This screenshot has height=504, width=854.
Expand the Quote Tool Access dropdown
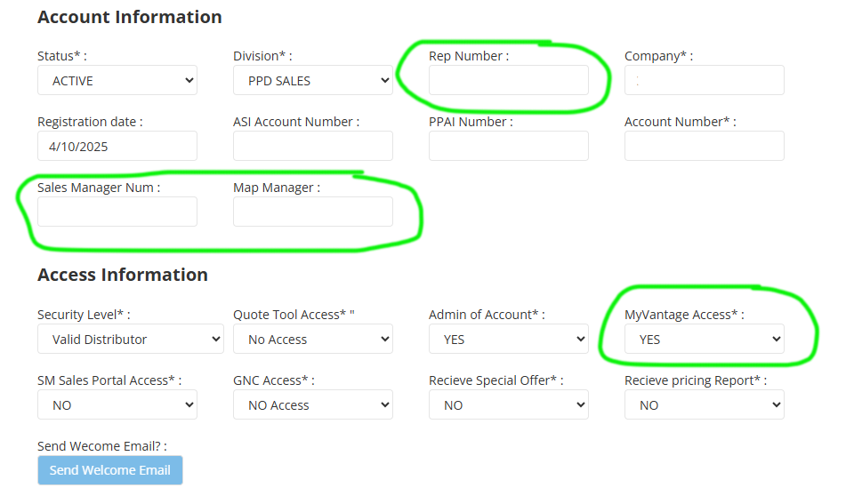tap(312, 339)
